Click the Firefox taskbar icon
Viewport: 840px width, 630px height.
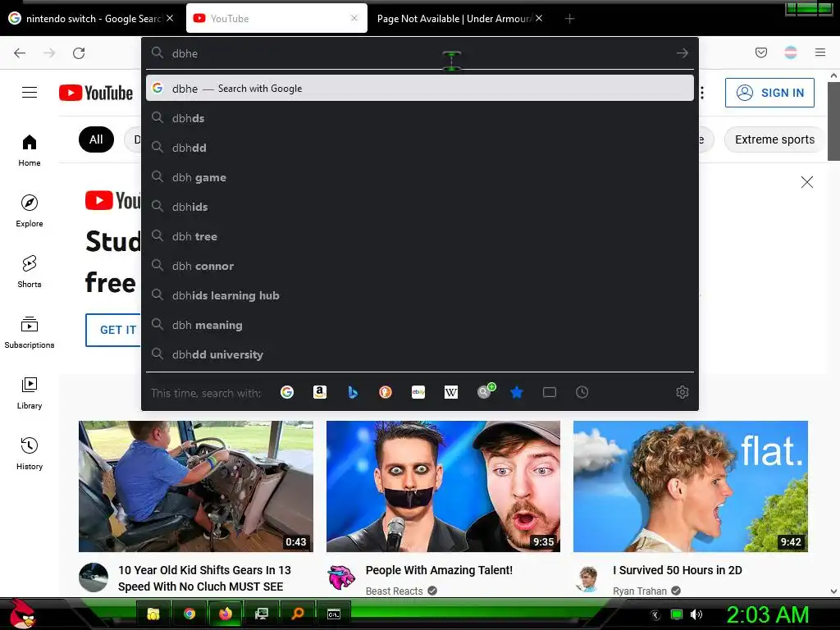[226, 614]
